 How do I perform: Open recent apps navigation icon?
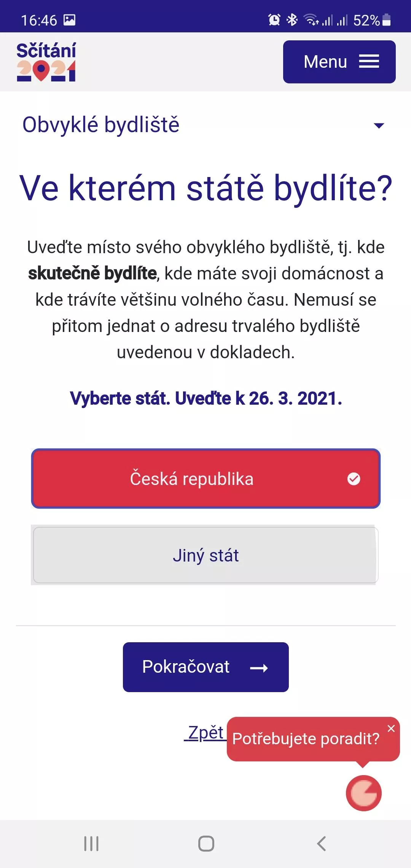coord(91,844)
